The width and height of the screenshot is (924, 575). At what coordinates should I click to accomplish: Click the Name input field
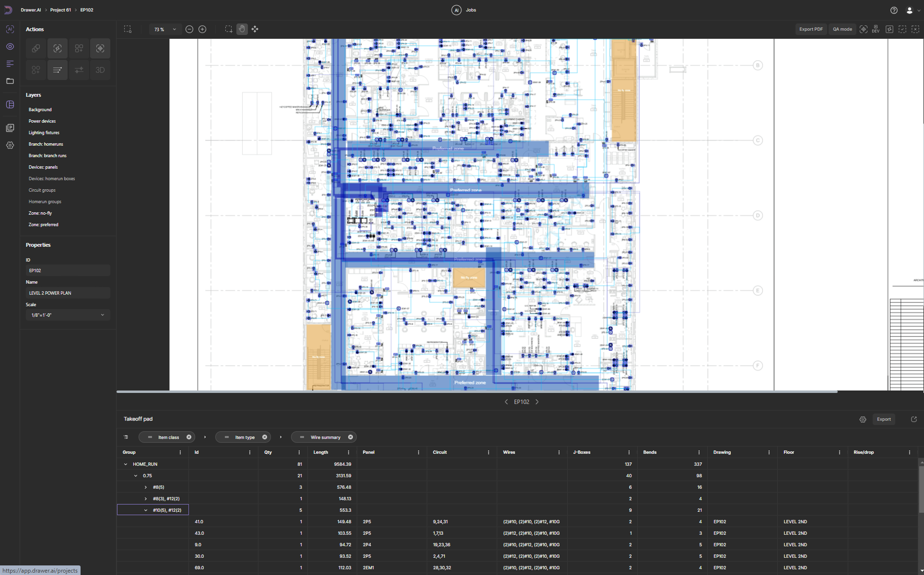coord(68,293)
